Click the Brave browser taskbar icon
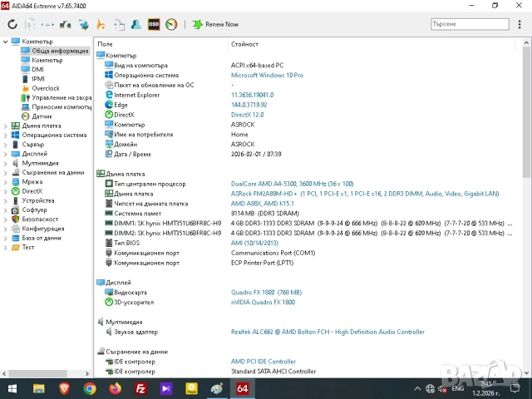 pyautogui.click(x=64, y=388)
